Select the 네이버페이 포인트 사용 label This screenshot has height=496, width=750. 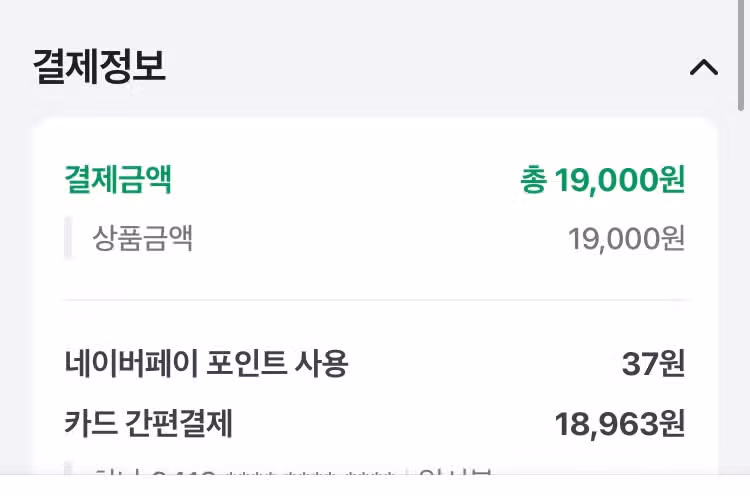coord(206,363)
